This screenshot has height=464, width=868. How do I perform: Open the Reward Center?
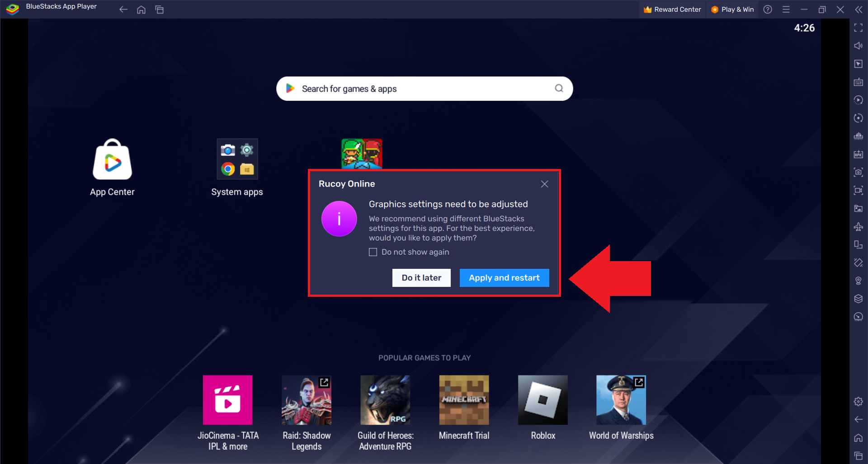pos(672,9)
